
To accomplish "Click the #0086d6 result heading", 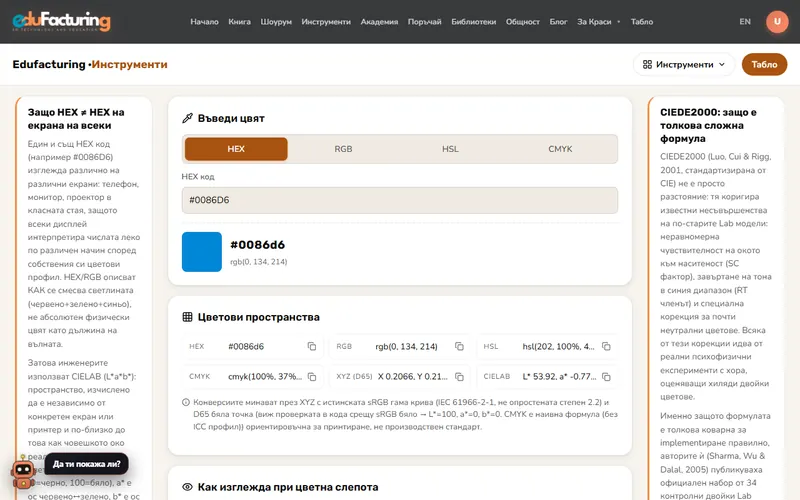I will [258, 245].
